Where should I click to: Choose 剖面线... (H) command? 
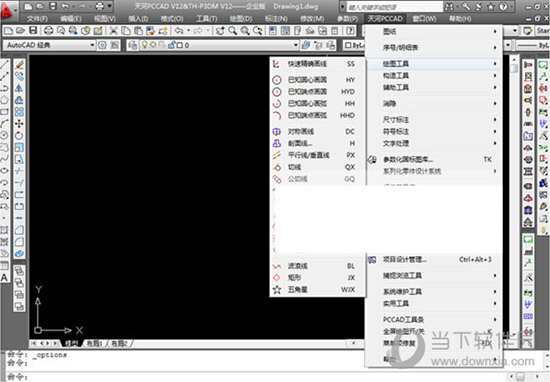coord(317,143)
